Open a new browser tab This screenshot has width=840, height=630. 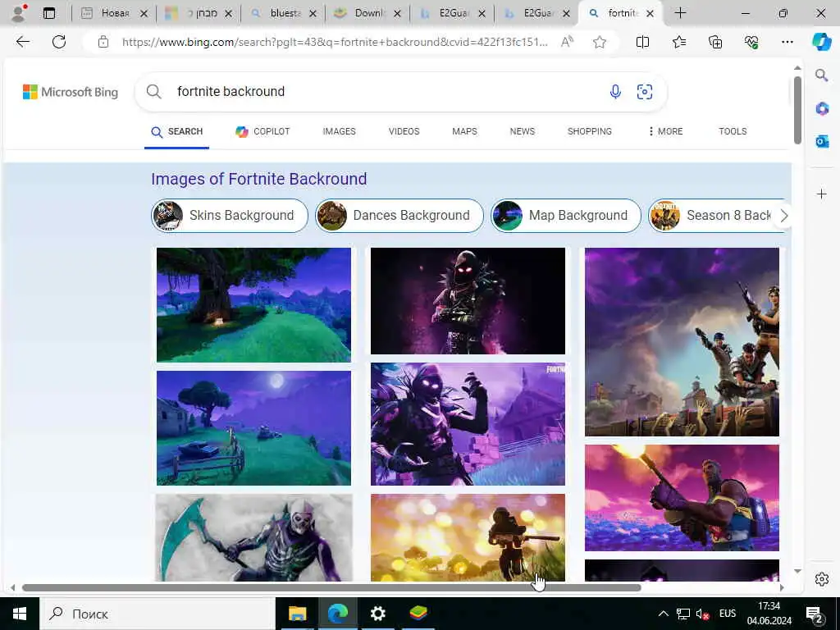[x=680, y=13]
